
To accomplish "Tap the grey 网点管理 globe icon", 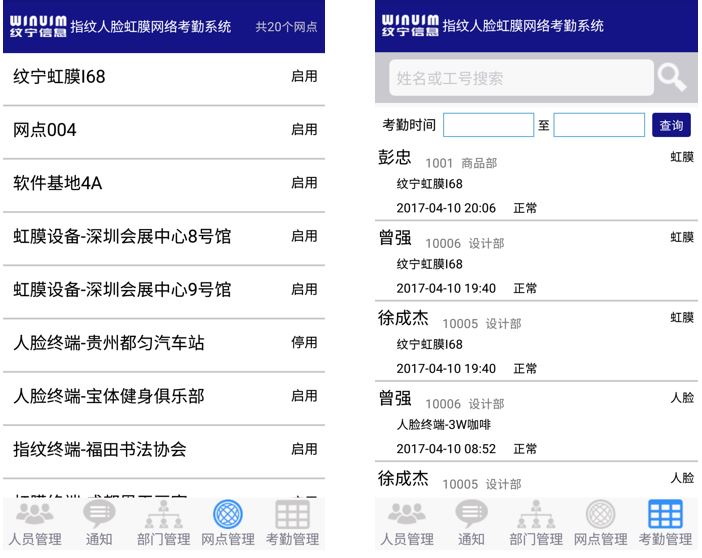I will coord(601,512).
